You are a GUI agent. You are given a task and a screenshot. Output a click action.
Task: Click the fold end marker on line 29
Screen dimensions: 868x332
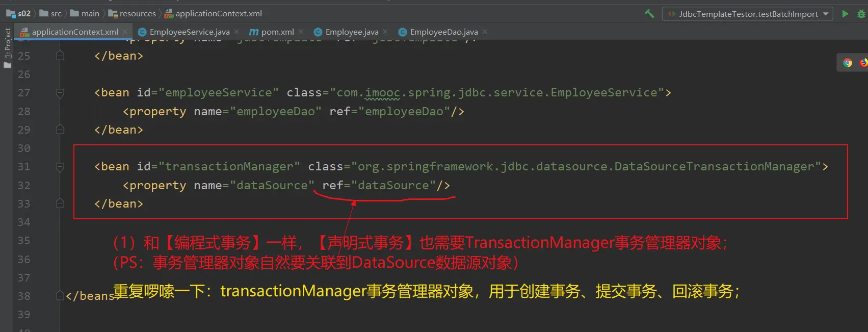[60, 130]
